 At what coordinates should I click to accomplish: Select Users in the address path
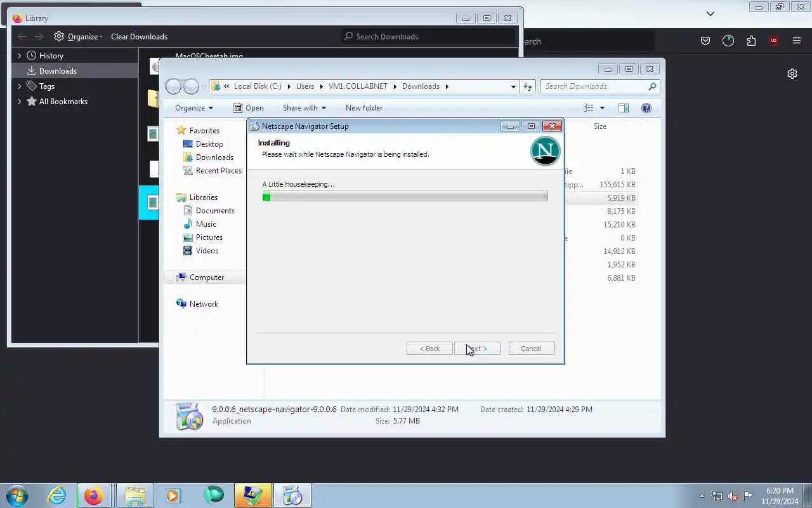coord(305,86)
